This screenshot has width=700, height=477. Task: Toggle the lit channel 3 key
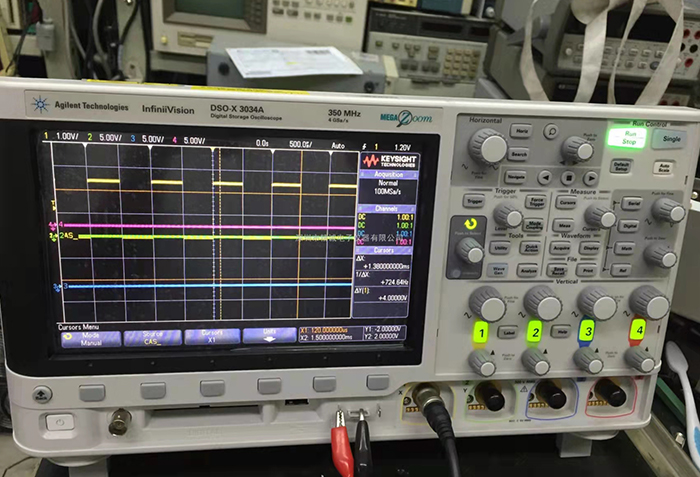click(588, 331)
